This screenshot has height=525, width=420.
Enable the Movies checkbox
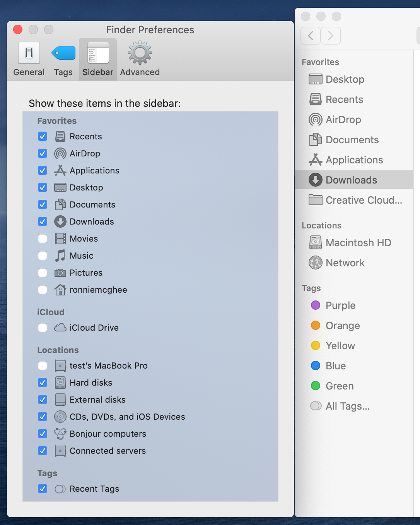click(x=43, y=238)
